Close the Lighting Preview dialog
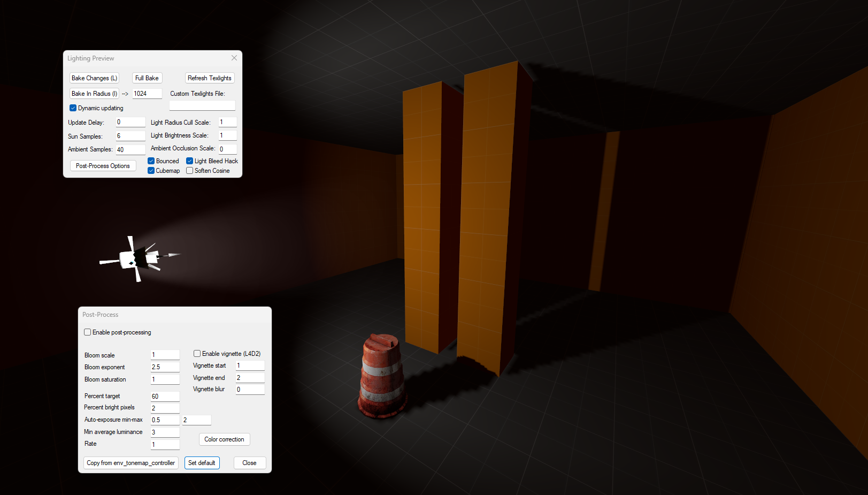868x495 pixels. click(234, 58)
